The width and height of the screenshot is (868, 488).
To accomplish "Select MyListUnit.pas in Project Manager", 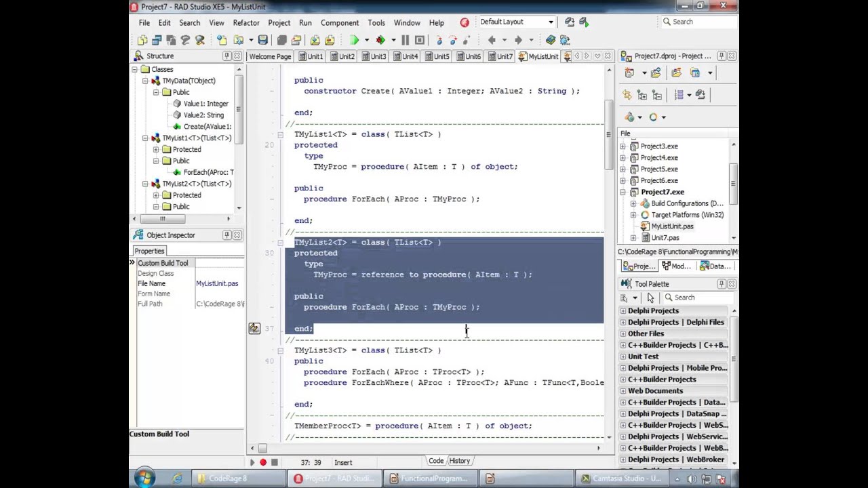I will 672,226.
